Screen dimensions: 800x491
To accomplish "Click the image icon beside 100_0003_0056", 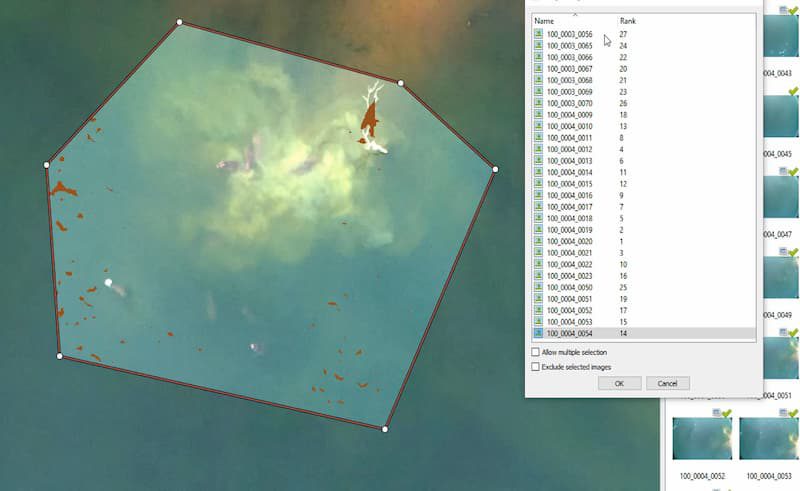I will (538, 34).
